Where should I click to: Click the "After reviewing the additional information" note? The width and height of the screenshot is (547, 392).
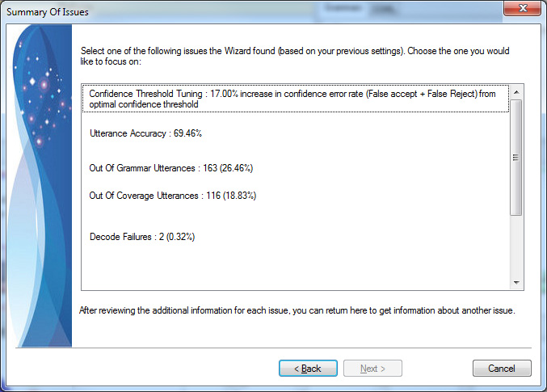tap(297, 310)
